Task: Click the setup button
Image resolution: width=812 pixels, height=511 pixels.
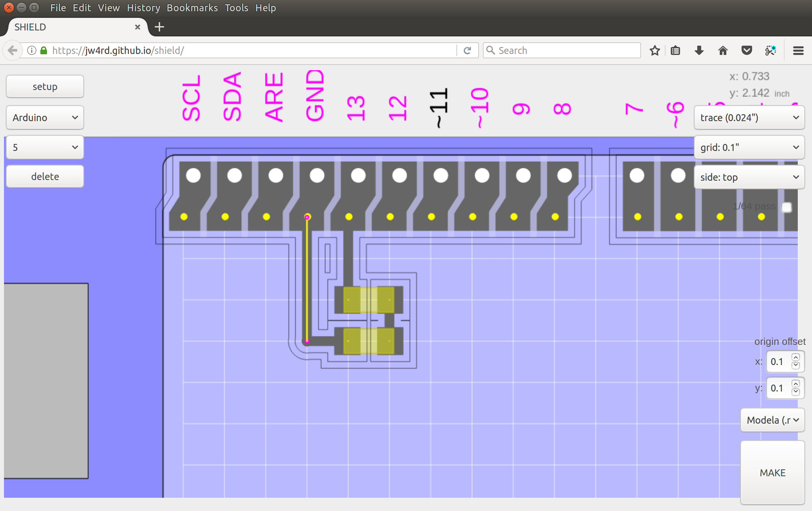Action: [x=45, y=87]
